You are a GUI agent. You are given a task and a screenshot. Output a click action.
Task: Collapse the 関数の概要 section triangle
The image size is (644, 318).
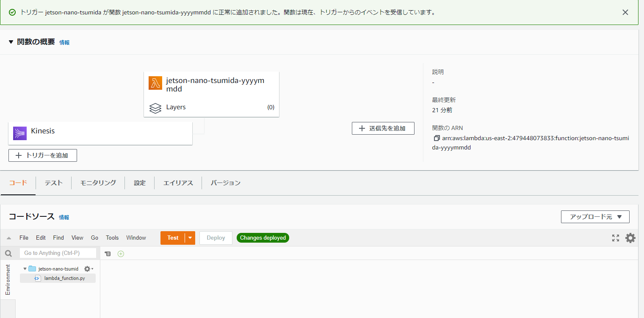(11, 42)
